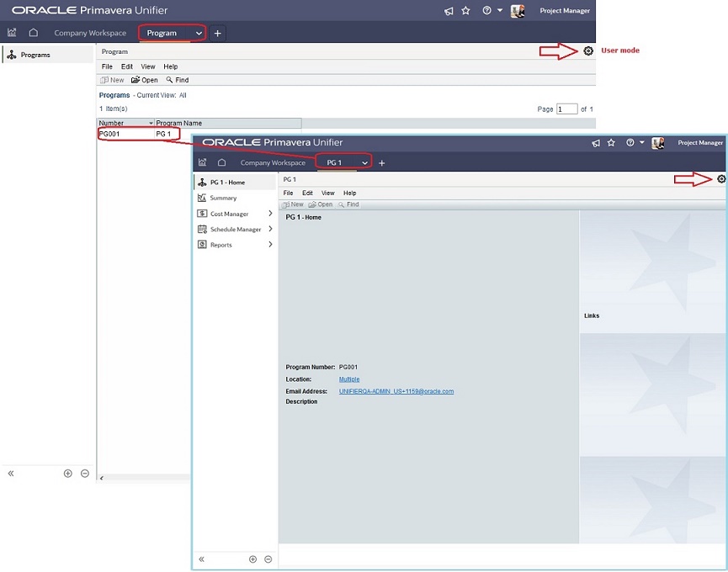Viewport: 728px width, 572px height.
Task: Collapse all with the minus circle in the back navigator
Action: (x=85, y=474)
